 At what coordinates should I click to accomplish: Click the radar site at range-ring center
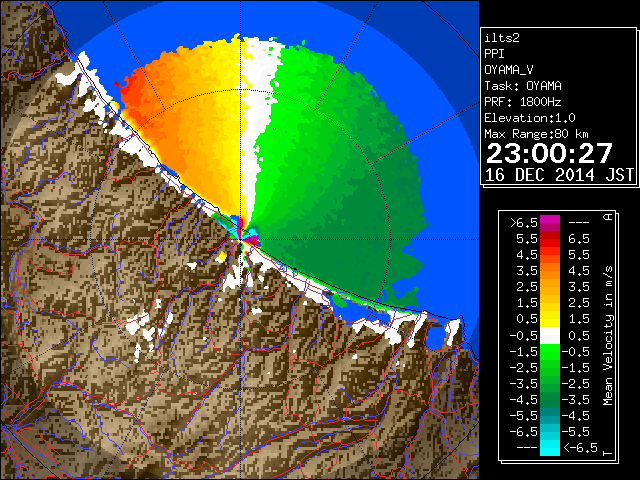[x=241, y=239]
